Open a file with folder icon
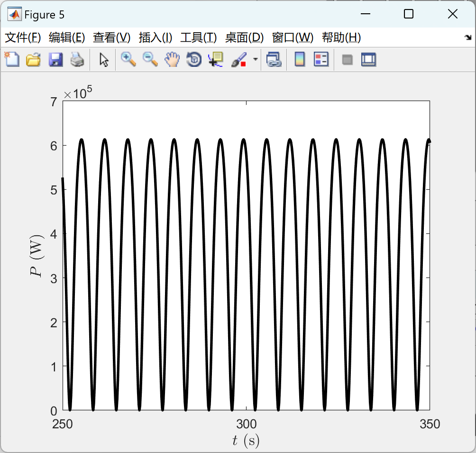 (33, 59)
